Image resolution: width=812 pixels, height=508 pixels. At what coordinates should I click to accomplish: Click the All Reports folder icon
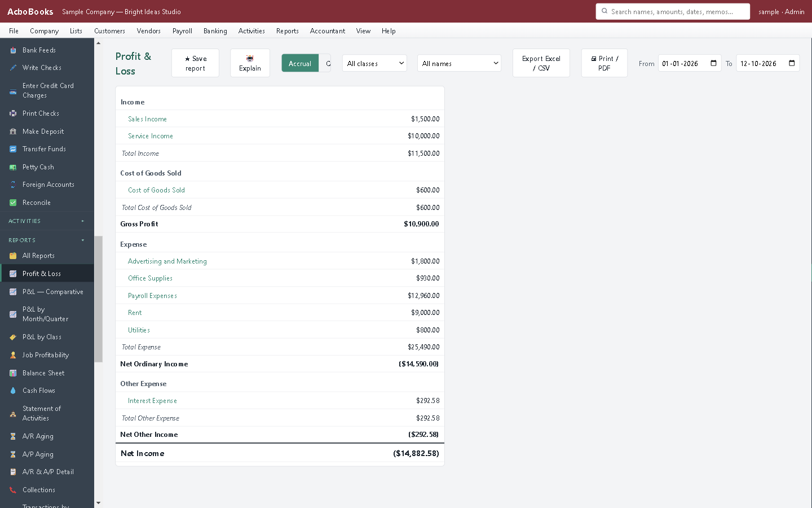[x=13, y=256]
